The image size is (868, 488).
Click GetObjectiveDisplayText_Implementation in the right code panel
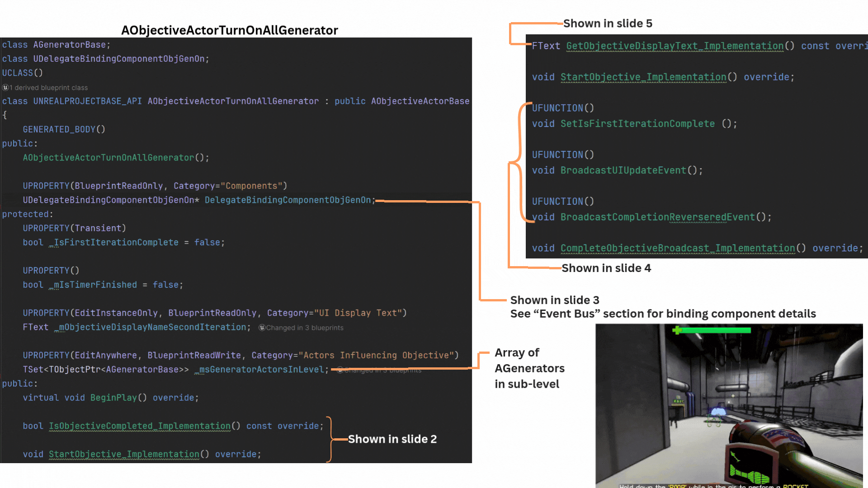click(675, 46)
